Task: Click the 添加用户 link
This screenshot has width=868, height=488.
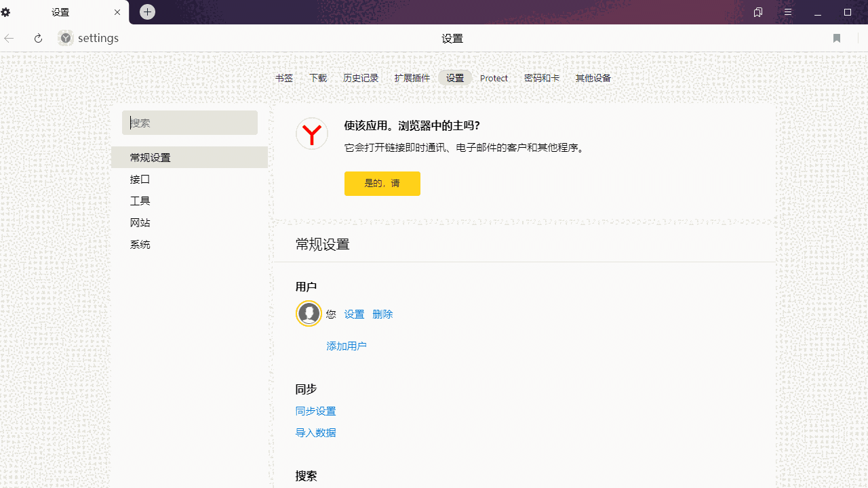Action: point(346,346)
